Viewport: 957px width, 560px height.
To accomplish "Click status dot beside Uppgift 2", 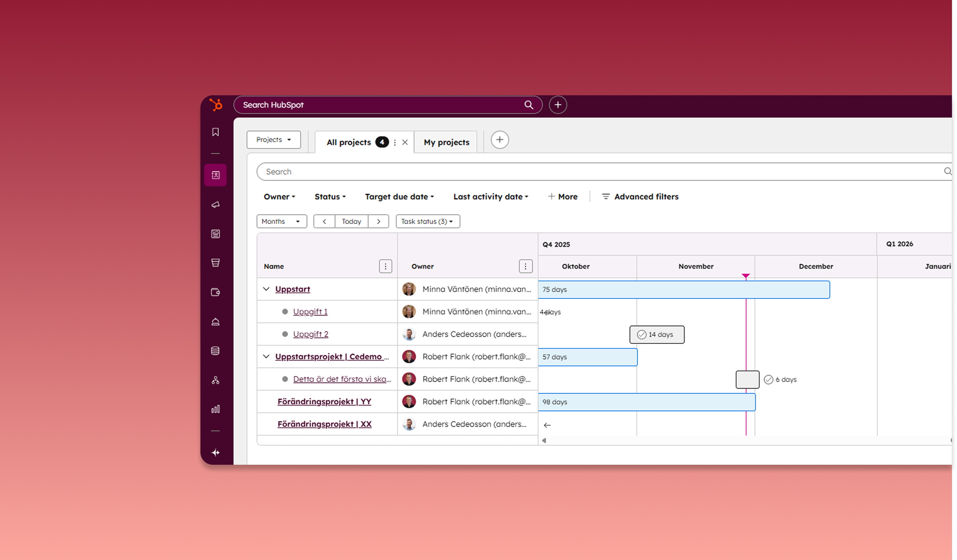I will 285,334.
